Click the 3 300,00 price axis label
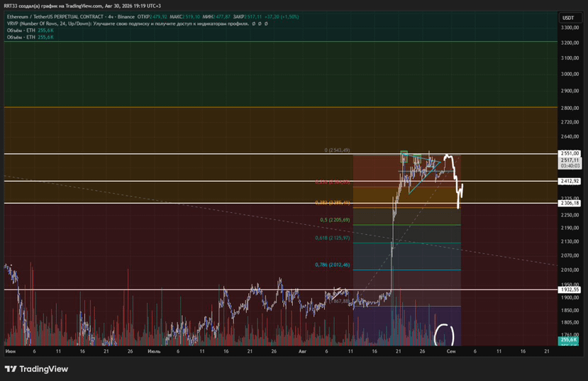 click(x=570, y=28)
